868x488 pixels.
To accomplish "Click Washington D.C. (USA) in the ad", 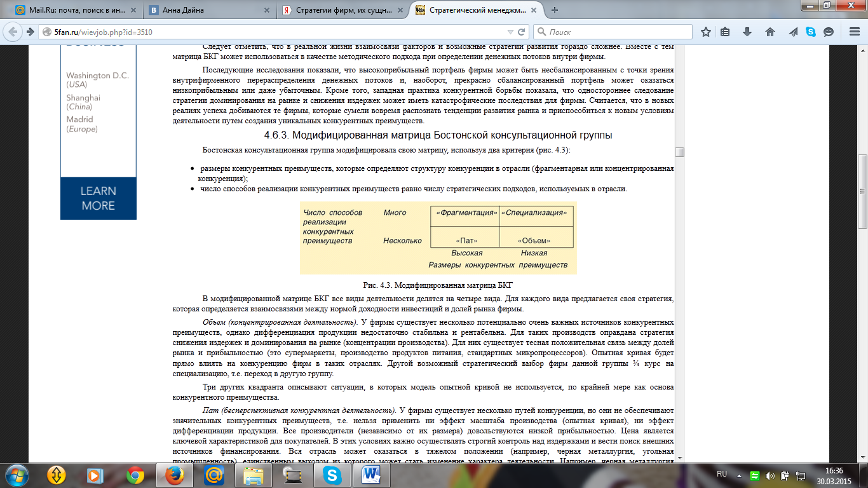I will [97, 79].
